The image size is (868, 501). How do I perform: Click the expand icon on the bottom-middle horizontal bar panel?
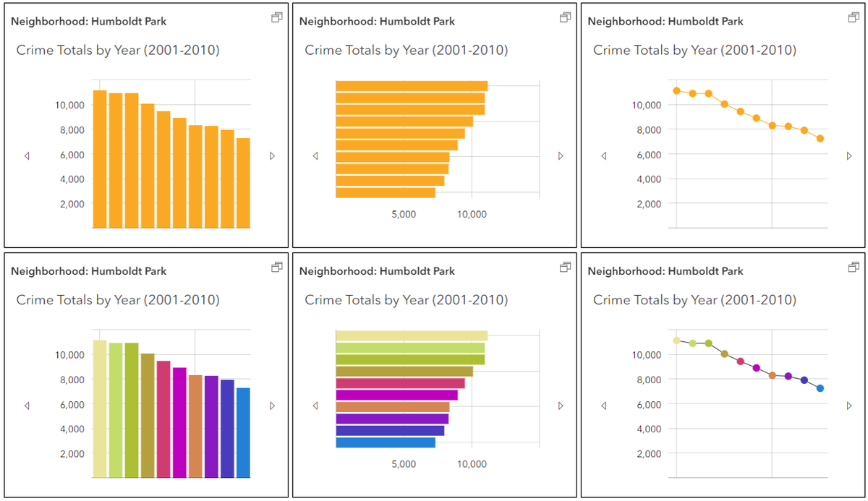tap(564, 267)
